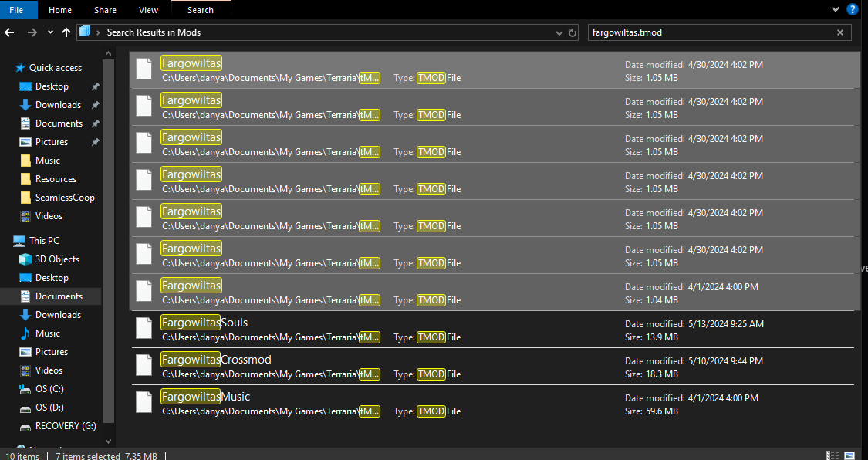Open pinned Documents under Quick access
Screen dimensions: 868x460
(59, 123)
